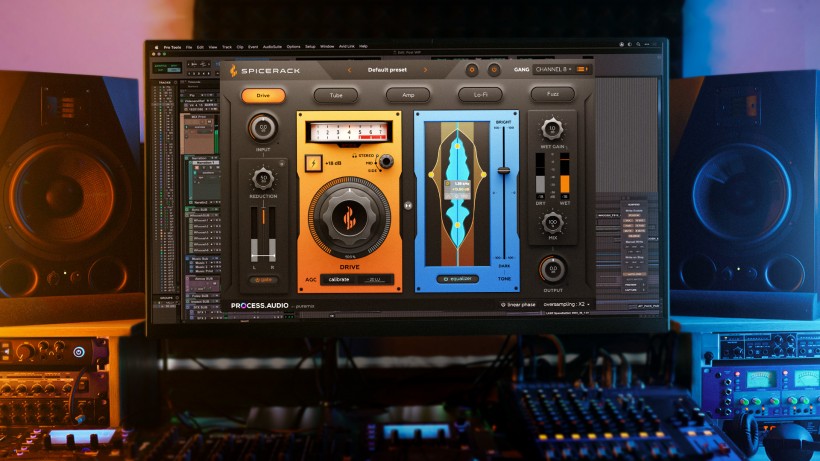The image size is (820, 461).
Task: Click the power bypass icon in the header
Action: pyautogui.click(x=494, y=70)
